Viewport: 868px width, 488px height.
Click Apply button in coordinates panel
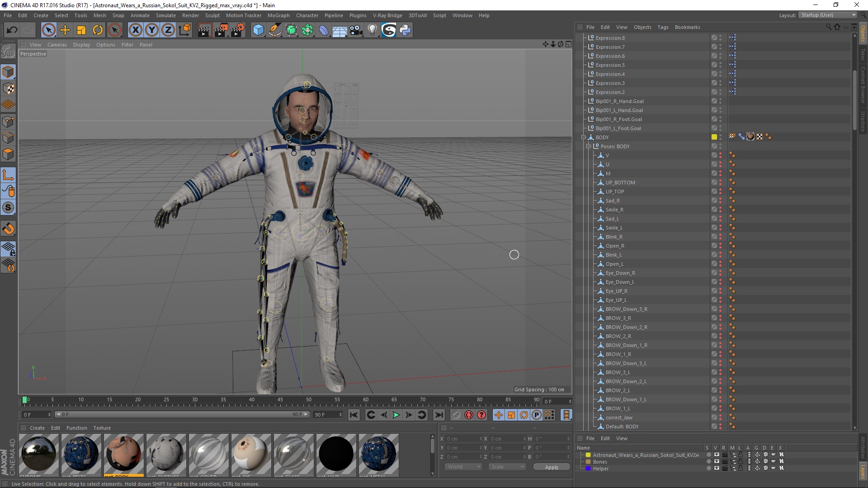coord(552,467)
